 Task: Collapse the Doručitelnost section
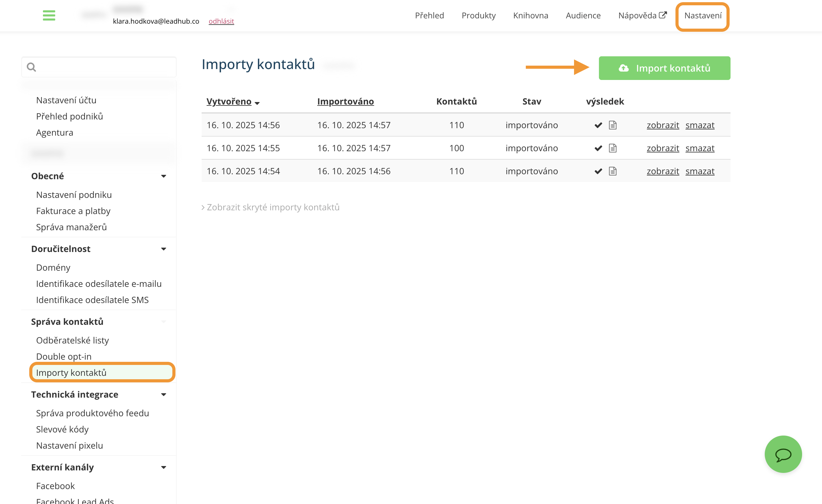click(x=163, y=249)
